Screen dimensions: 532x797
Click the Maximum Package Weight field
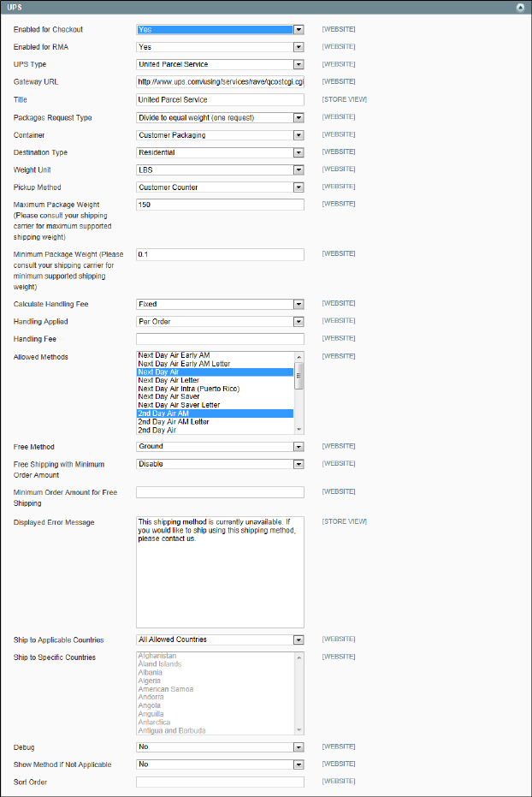pyautogui.click(x=220, y=205)
